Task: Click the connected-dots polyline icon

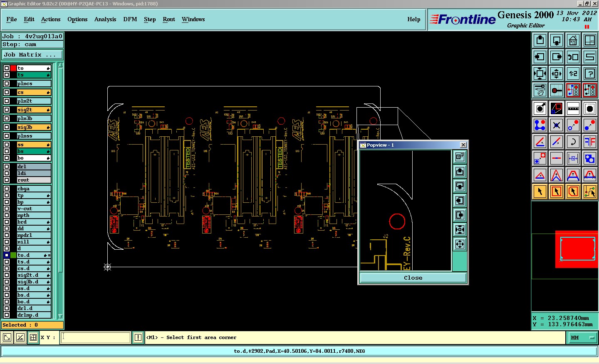Action: click(540, 125)
